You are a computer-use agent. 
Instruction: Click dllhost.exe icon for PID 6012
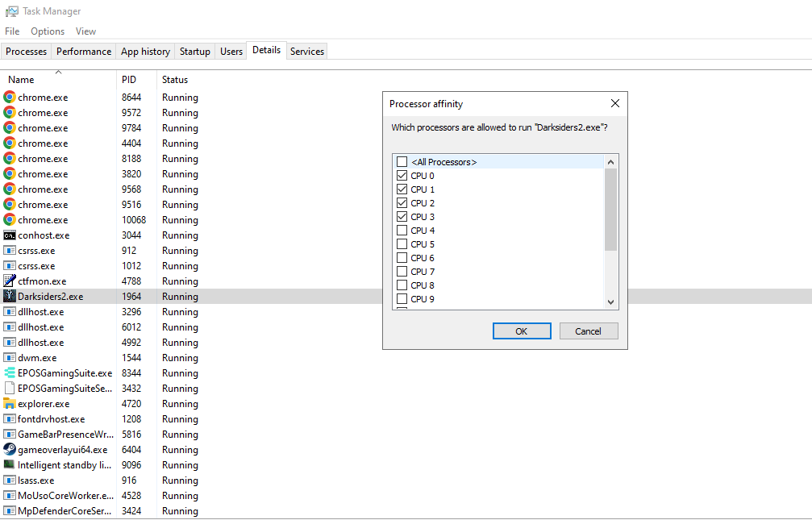coord(10,327)
